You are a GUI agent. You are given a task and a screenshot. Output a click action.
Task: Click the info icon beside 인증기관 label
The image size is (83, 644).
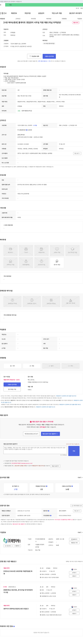click(49, 511)
